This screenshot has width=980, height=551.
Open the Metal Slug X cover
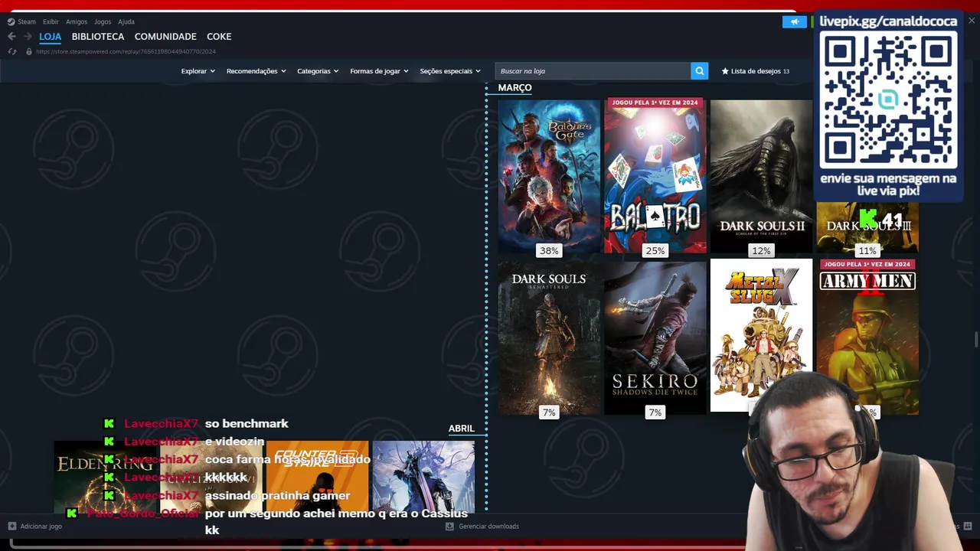click(x=761, y=335)
